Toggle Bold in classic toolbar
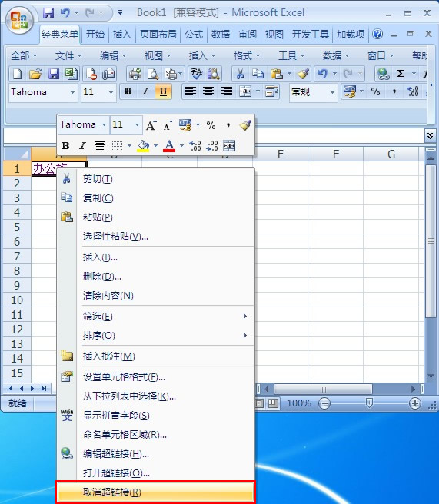Screen dimensions: 439x504 point(128,91)
